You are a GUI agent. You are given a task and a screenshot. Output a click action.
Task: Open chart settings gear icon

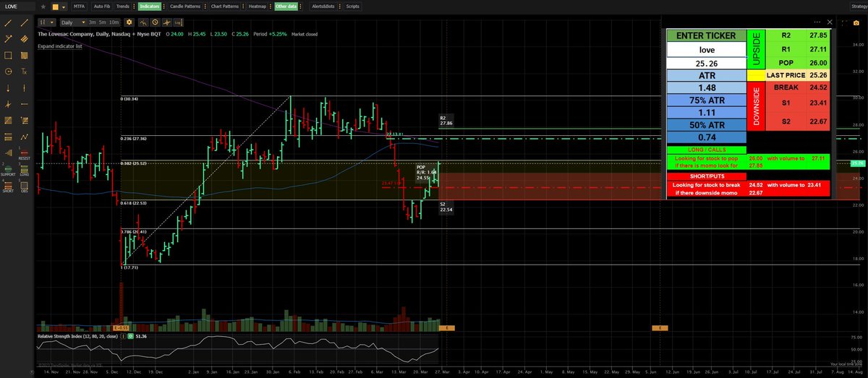click(x=129, y=22)
